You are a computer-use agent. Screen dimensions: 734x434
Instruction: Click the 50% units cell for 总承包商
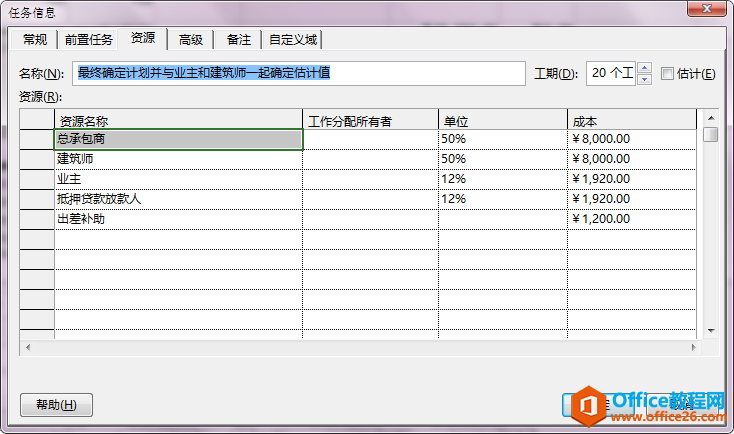(x=503, y=140)
